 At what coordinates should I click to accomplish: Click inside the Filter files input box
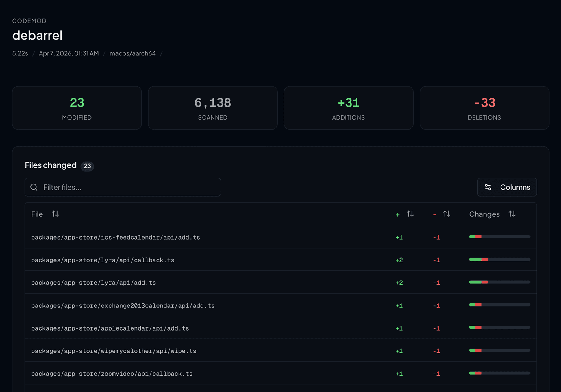(123, 187)
